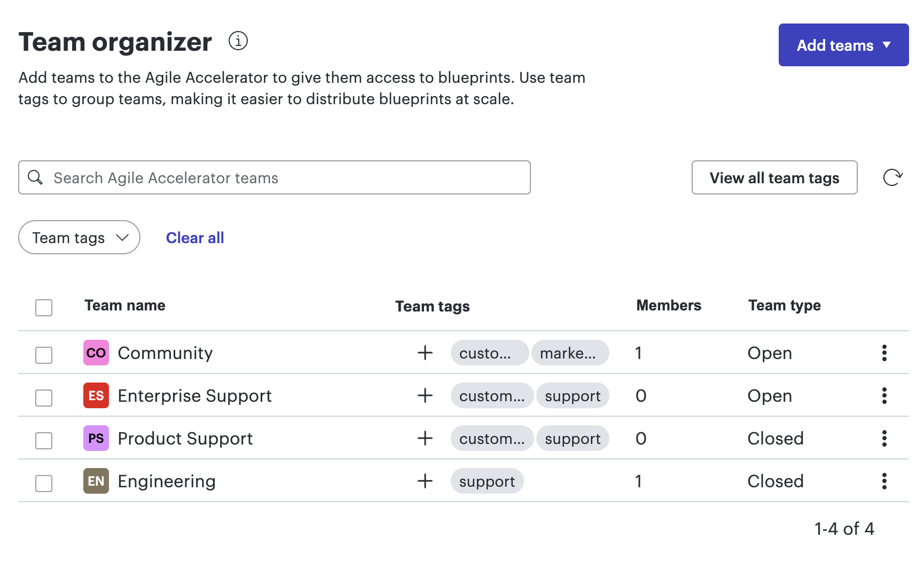
Task: Select the checkbox for Community
Action: click(x=43, y=354)
